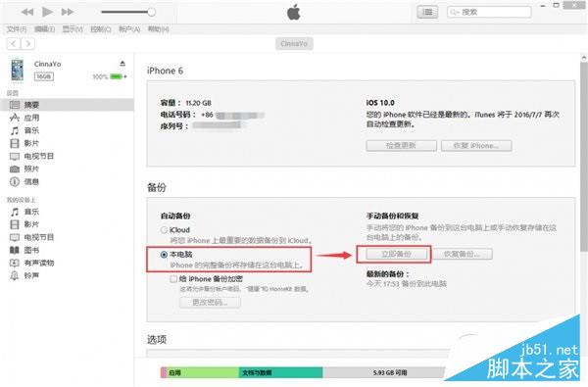This screenshot has height=387, width=588.
Task: Click the battery level indicator
Action: 117,76
